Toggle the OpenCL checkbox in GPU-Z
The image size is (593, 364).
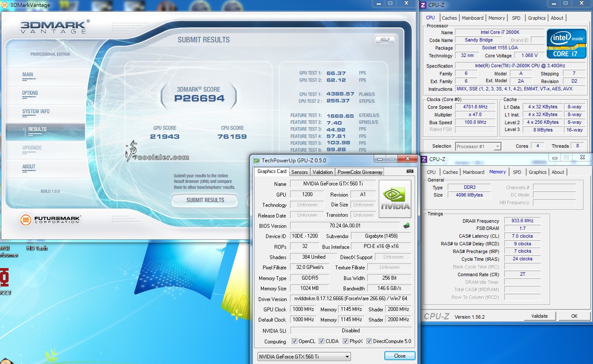click(x=294, y=341)
